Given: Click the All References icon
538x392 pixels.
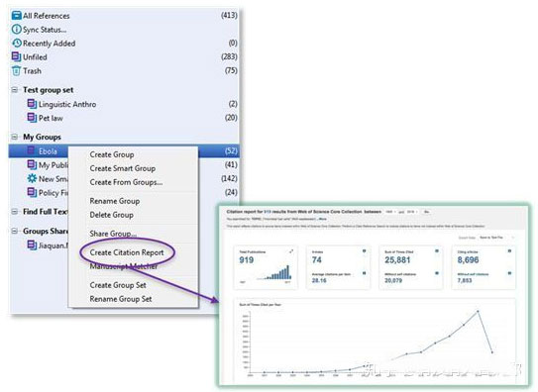Looking at the screenshot, I should 17,16.
